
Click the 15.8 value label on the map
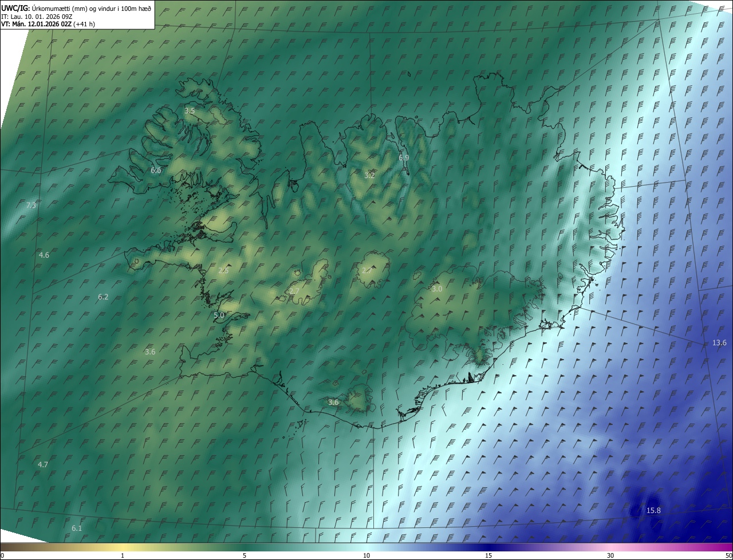coord(653,511)
